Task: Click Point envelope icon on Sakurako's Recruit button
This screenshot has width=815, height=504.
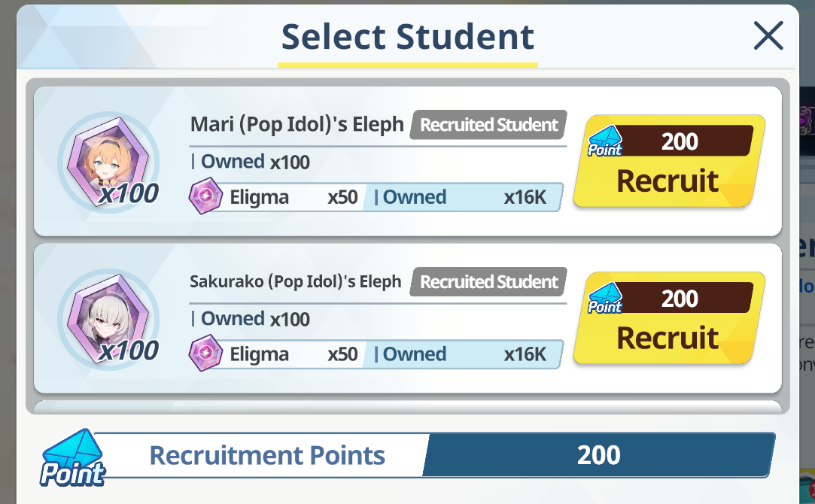Action: point(605,298)
